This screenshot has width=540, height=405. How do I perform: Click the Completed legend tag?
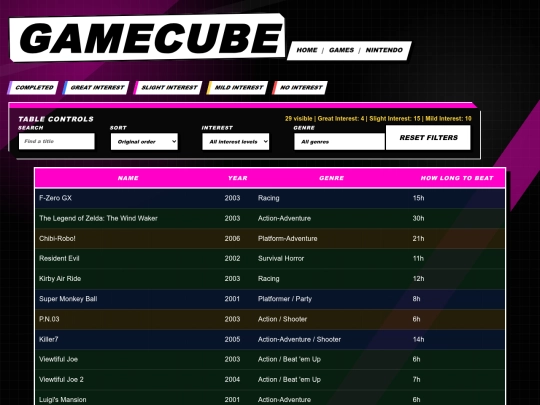pyautogui.click(x=33, y=87)
